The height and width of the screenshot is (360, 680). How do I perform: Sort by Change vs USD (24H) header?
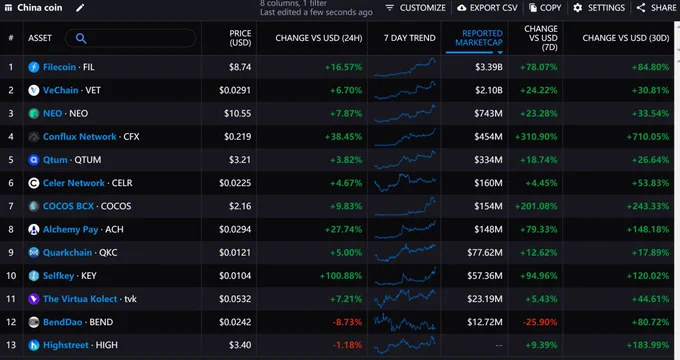[319, 38]
